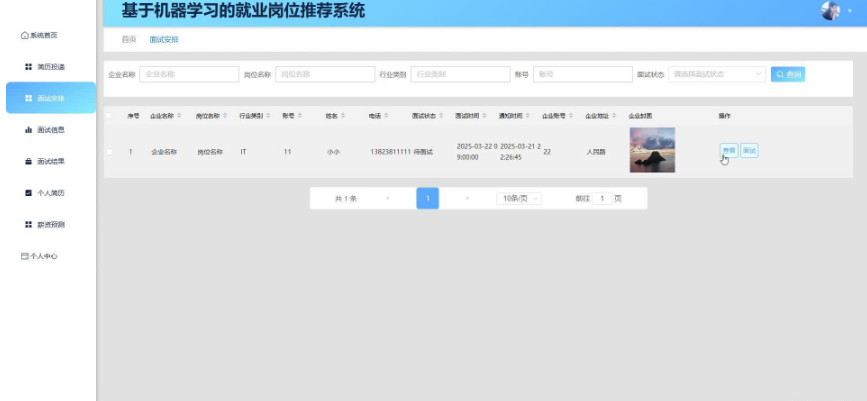Click the home icon beside 系统首页
Image resolution: width=867 pixels, height=401 pixels.
[24, 35]
